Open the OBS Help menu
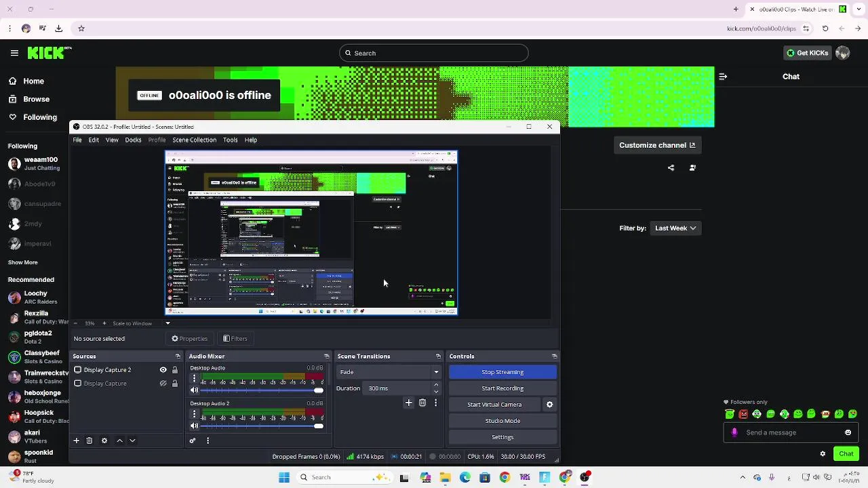This screenshot has width=868, height=488. pyautogui.click(x=251, y=140)
